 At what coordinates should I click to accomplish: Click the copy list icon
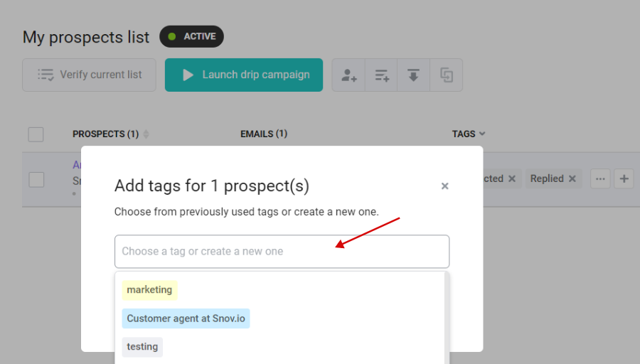point(446,75)
